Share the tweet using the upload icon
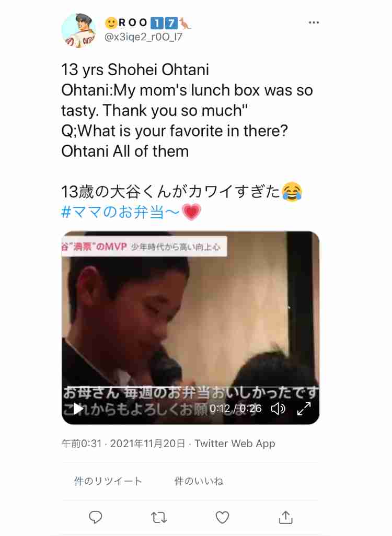 (285, 517)
